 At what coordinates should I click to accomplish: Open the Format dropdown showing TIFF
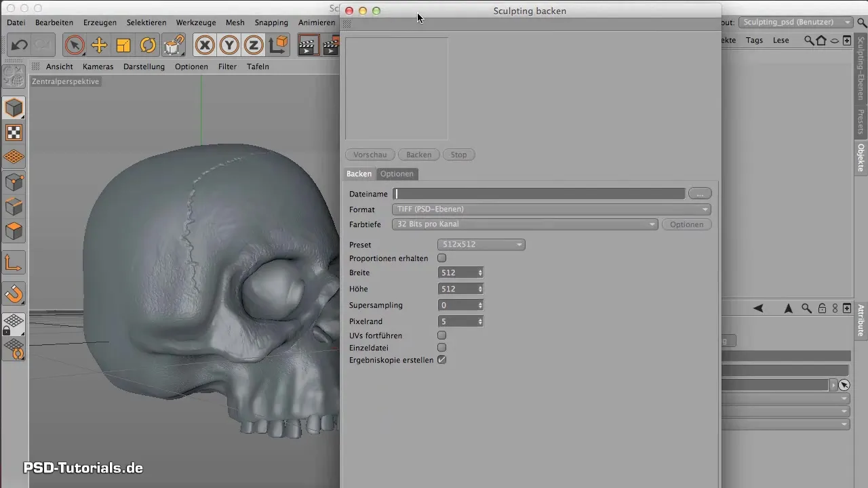click(551, 209)
